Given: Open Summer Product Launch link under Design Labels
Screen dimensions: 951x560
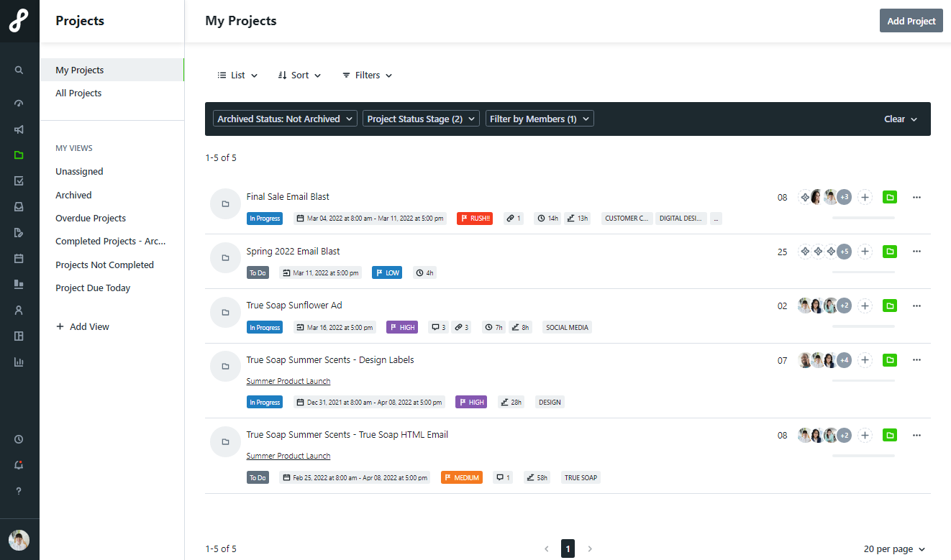Looking at the screenshot, I should (288, 381).
